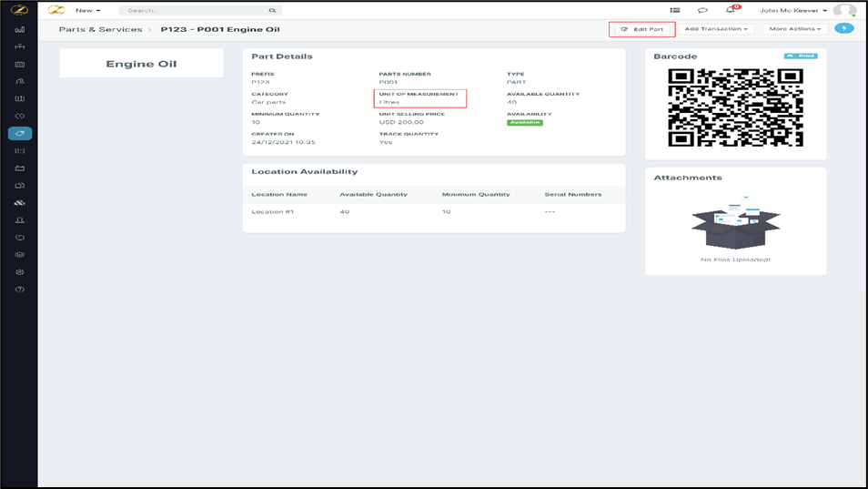The width and height of the screenshot is (868, 489).
Task: Open the notifications bell icon
Action: (730, 10)
